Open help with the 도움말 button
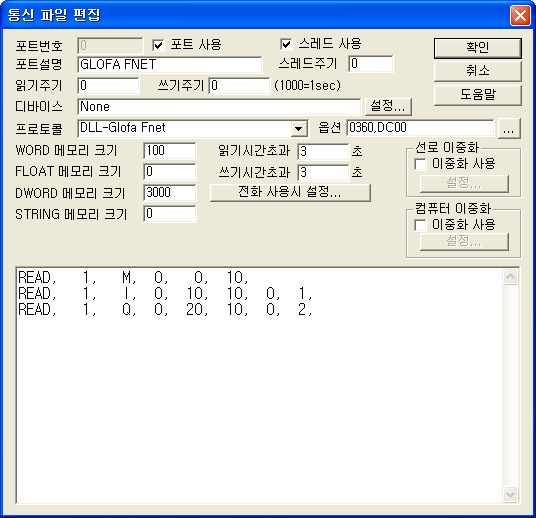 pos(478,94)
